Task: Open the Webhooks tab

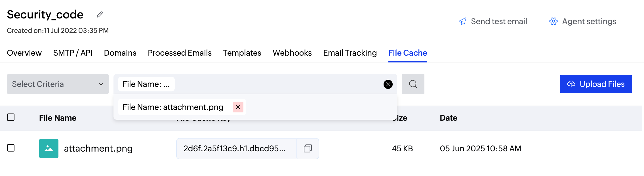Action: tap(292, 53)
